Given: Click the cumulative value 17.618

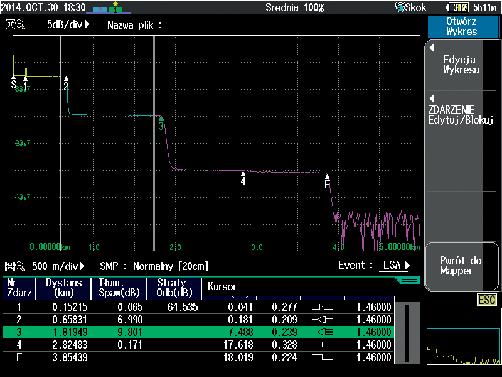Looking at the screenshot, I should pos(238,345).
